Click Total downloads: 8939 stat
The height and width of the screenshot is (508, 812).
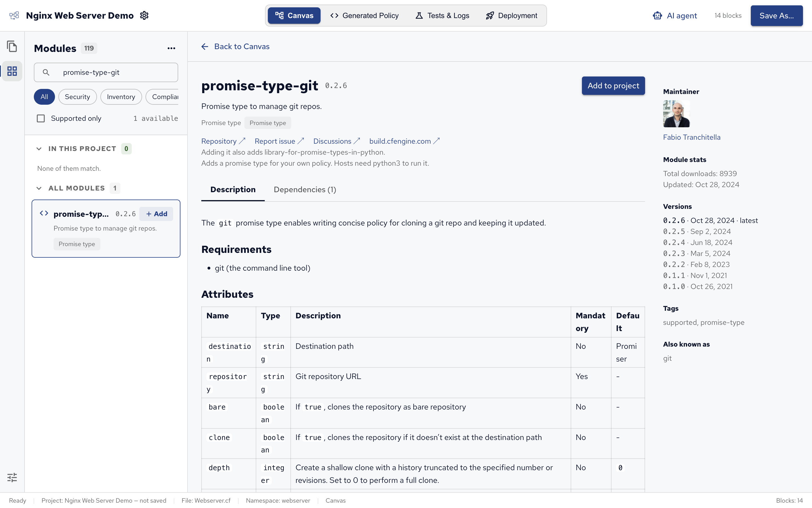[x=700, y=174]
